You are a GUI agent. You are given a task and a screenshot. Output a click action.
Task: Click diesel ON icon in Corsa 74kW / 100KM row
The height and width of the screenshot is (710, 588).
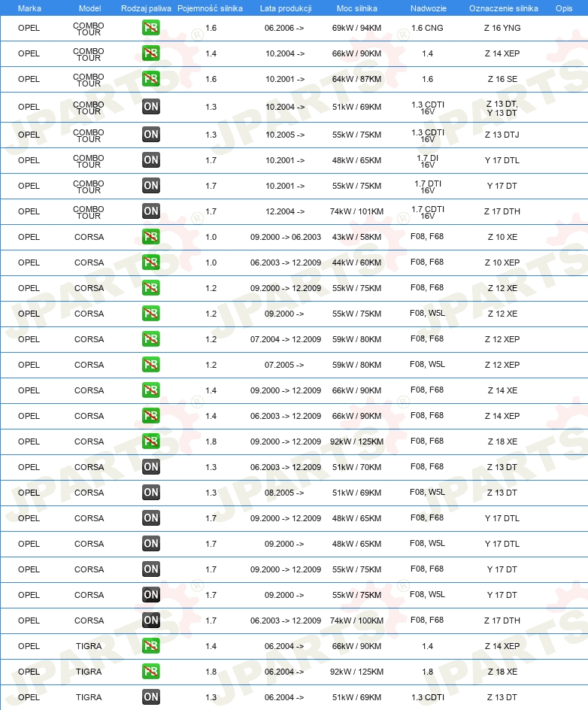pos(150,620)
